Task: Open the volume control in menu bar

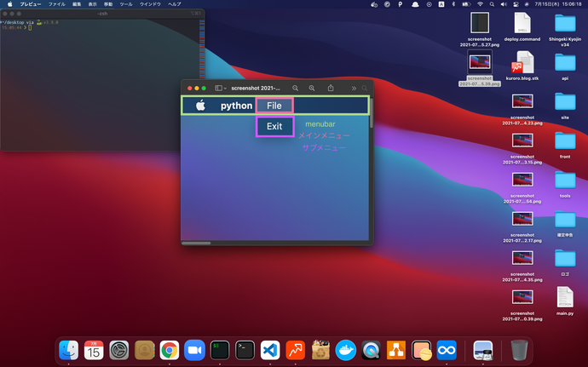Action: 504,4
